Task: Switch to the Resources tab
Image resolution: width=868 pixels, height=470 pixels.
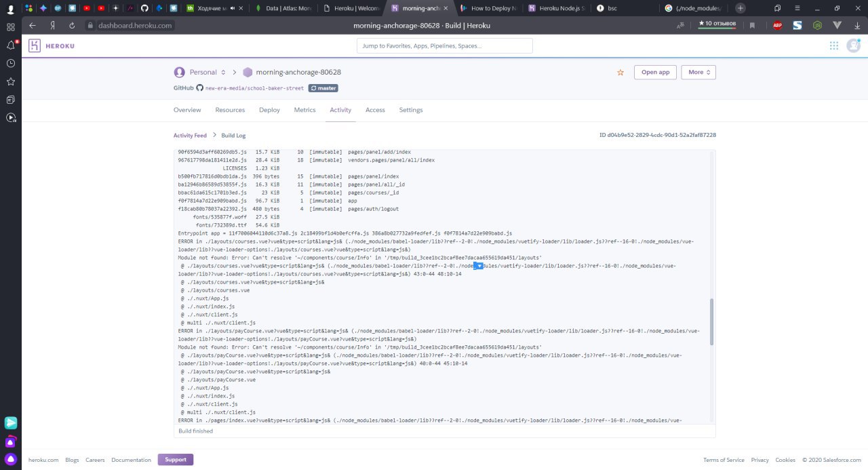Action: (230, 110)
